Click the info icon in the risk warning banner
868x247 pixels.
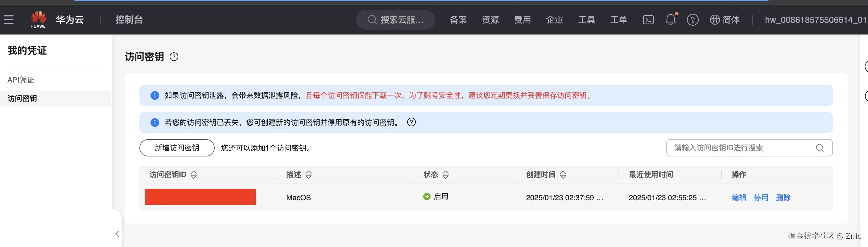pyautogui.click(x=154, y=95)
